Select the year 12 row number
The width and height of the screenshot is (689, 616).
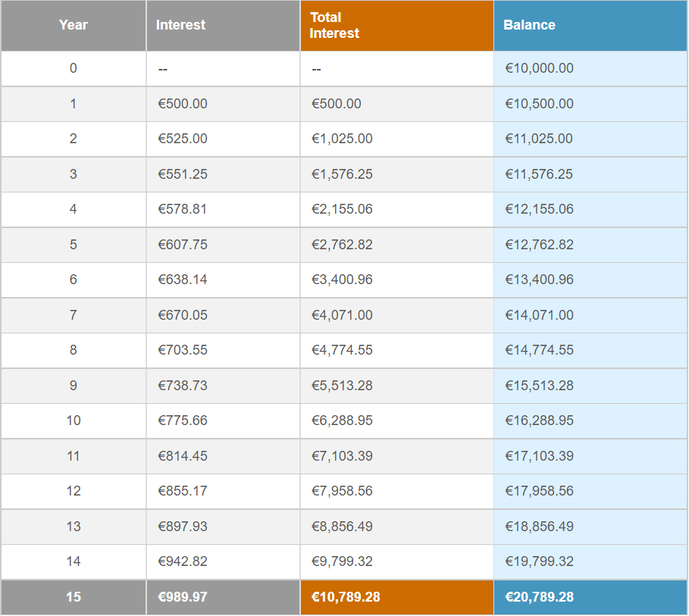click(74, 491)
